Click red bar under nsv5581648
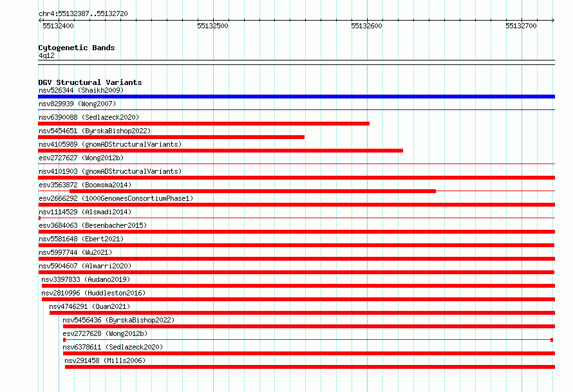 [296, 245]
